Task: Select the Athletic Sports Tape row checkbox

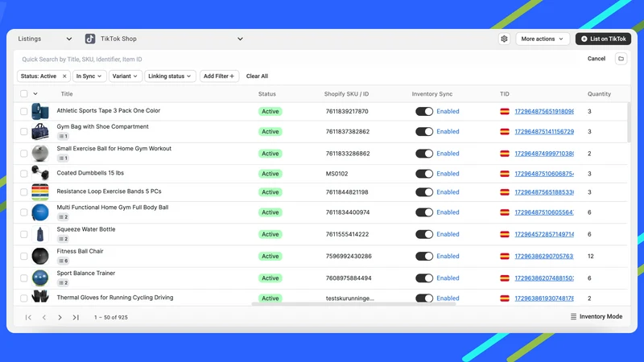Action: 24,111
